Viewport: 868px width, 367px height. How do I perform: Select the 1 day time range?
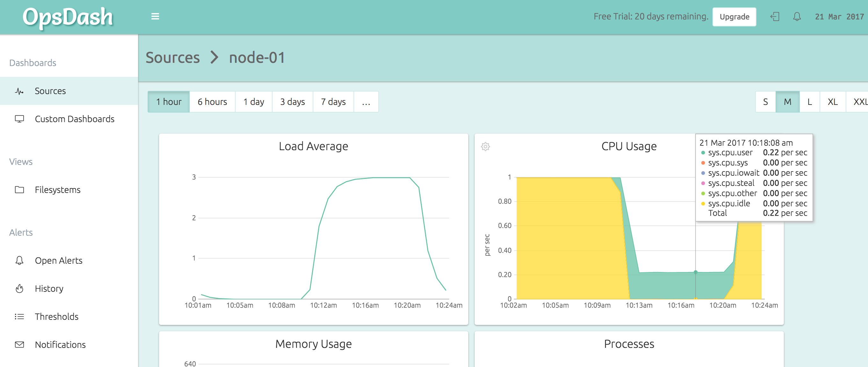click(x=254, y=102)
